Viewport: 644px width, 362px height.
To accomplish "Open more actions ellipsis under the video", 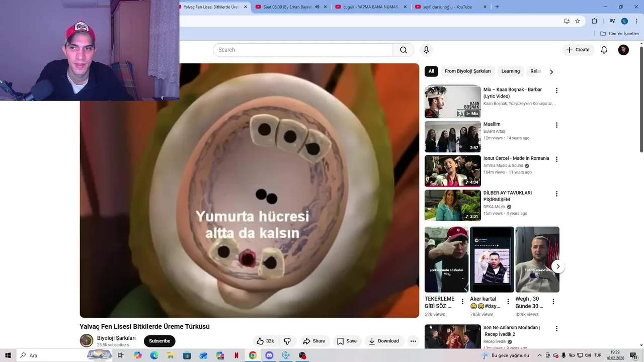I will pyautogui.click(x=413, y=341).
